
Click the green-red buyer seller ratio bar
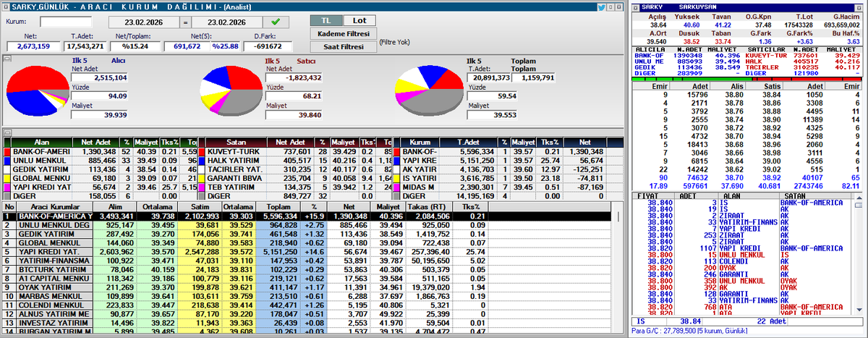click(x=748, y=79)
